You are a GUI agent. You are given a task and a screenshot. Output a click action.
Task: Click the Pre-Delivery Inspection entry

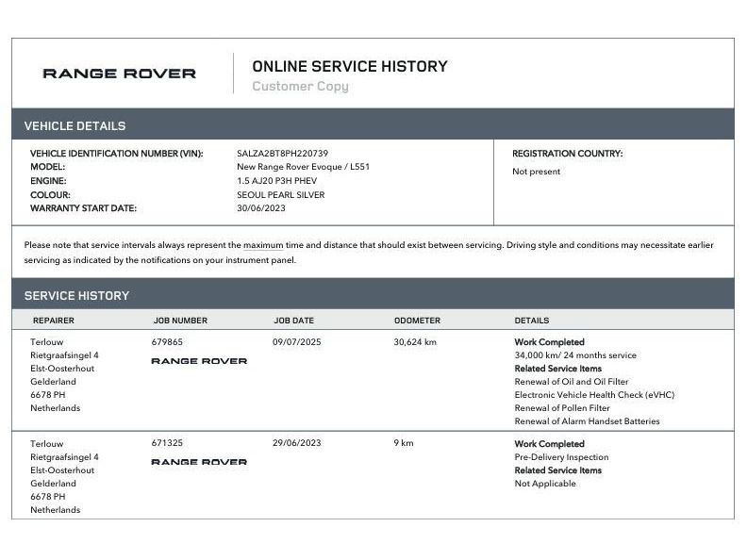click(x=562, y=457)
